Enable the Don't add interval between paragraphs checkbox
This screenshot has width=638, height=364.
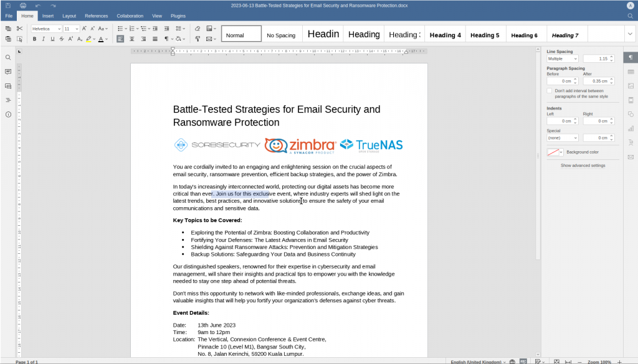click(x=549, y=90)
